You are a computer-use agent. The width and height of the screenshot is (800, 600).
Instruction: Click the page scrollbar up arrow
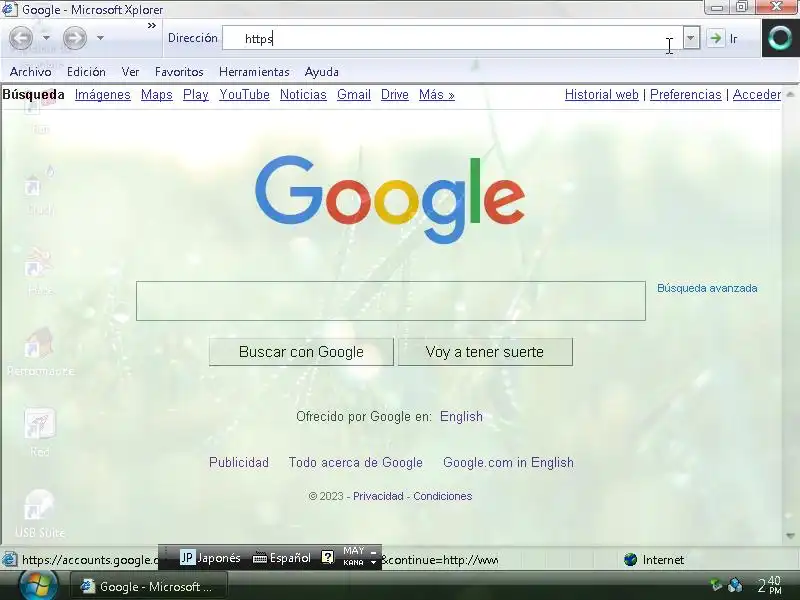790,94
